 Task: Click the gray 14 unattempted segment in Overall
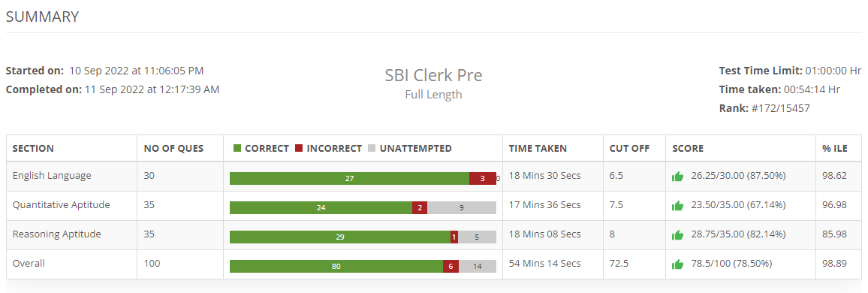[478, 267]
